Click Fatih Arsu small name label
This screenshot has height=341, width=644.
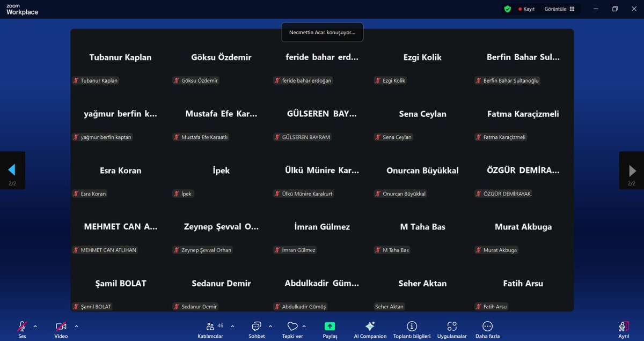[x=495, y=307]
